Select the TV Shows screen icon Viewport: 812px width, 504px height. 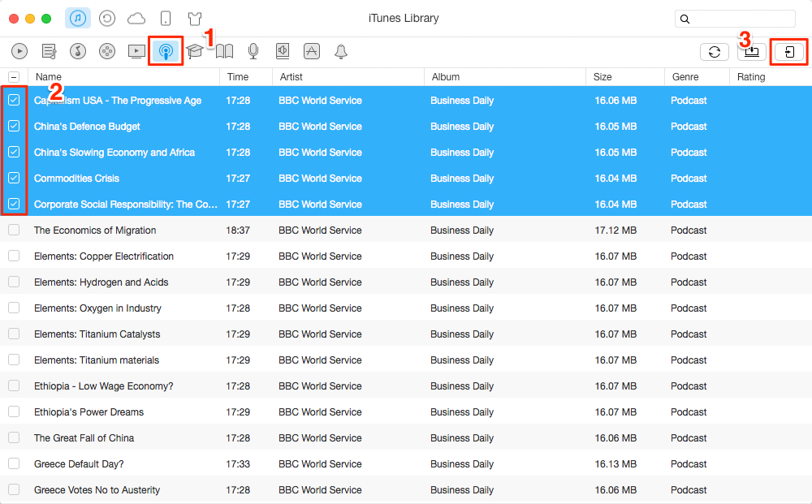click(x=136, y=51)
